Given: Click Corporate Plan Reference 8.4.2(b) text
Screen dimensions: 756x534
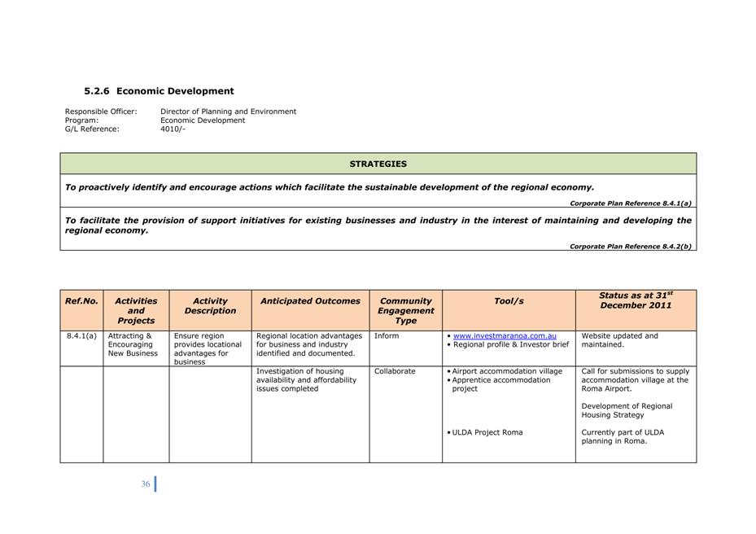Looking at the screenshot, I should [x=630, y=246].
